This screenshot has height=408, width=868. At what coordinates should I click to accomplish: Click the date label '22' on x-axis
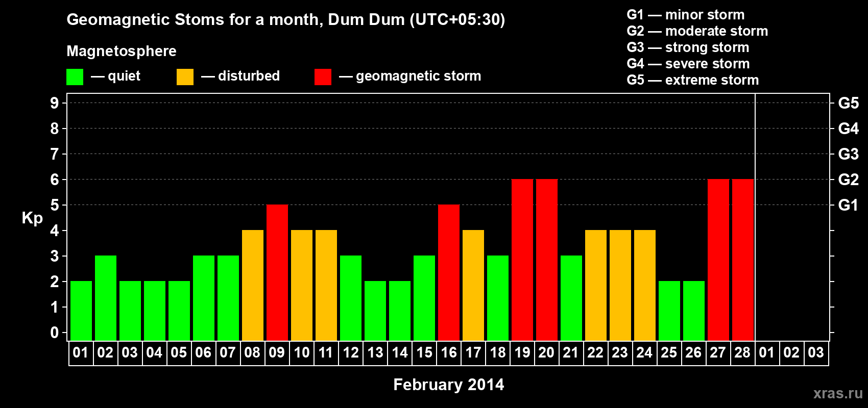pos(595,353)
